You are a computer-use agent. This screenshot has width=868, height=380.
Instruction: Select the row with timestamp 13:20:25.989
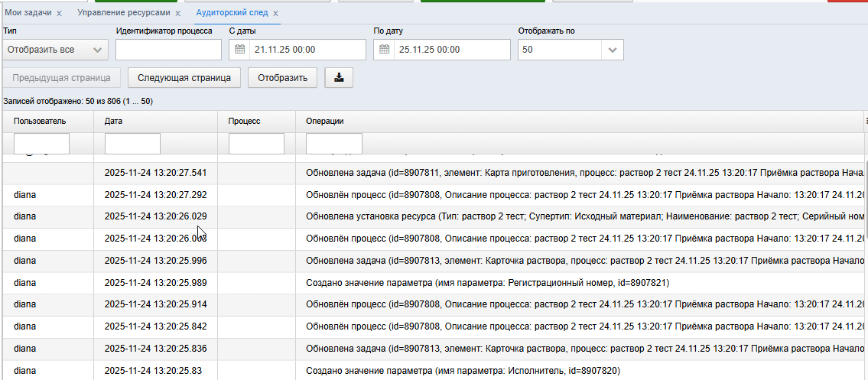tap(434, 283)
